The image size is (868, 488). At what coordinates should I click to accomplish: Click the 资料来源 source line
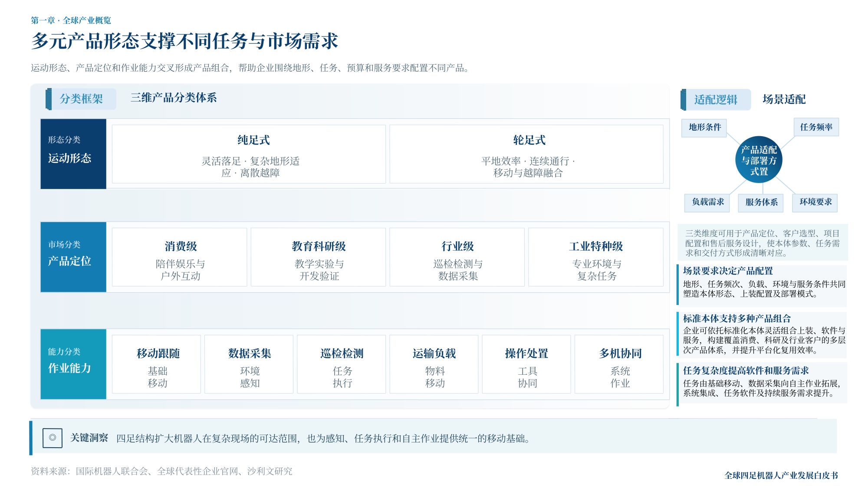(161, 471)
